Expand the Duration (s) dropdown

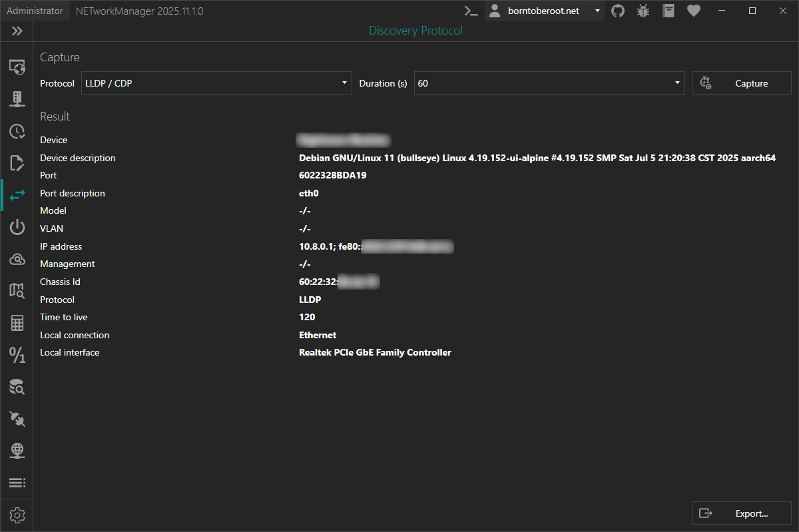click(x=549, y=83)
